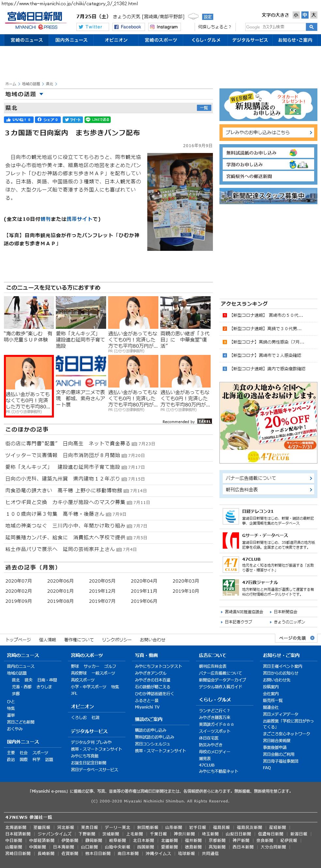Click the 一覧 button beside 県北
321x868 pixels.
pos(204,108)
